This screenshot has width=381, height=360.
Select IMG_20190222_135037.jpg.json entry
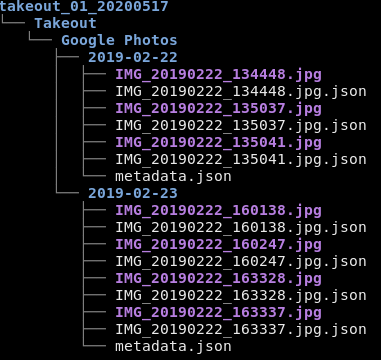pos(241,126)
